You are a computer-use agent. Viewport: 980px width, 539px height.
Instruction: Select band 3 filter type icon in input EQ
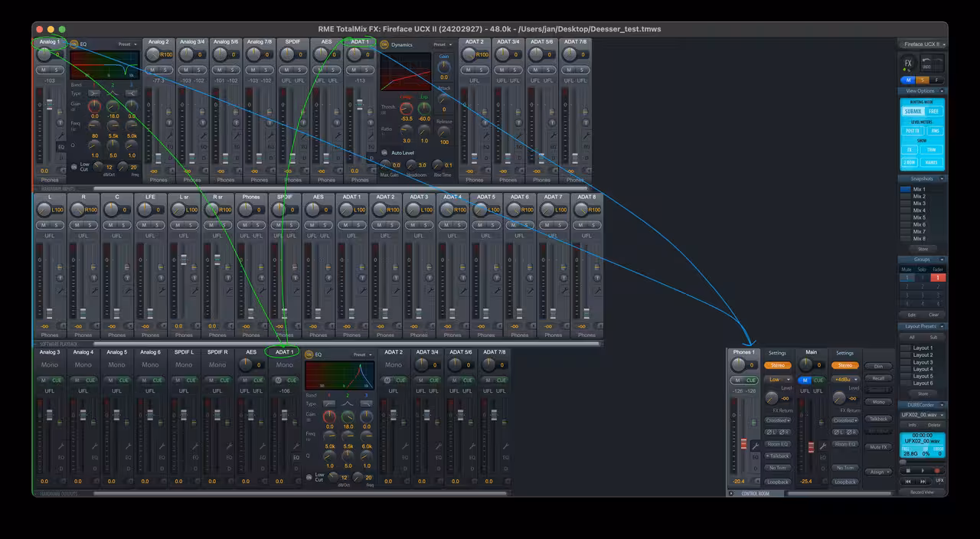pos(132,93)
